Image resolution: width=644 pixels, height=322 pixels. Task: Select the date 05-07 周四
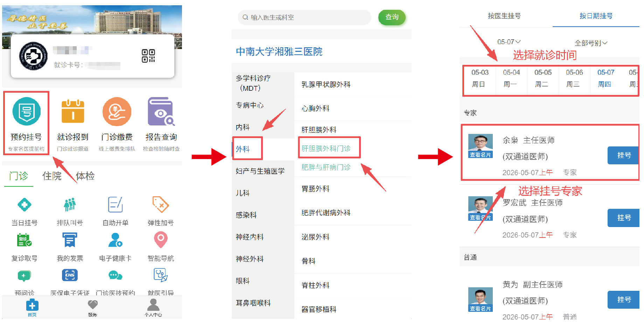606,78
